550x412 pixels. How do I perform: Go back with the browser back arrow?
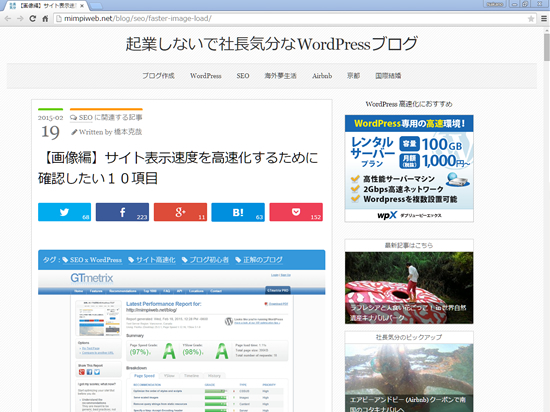pyautogui.click(x=8, y=19)
